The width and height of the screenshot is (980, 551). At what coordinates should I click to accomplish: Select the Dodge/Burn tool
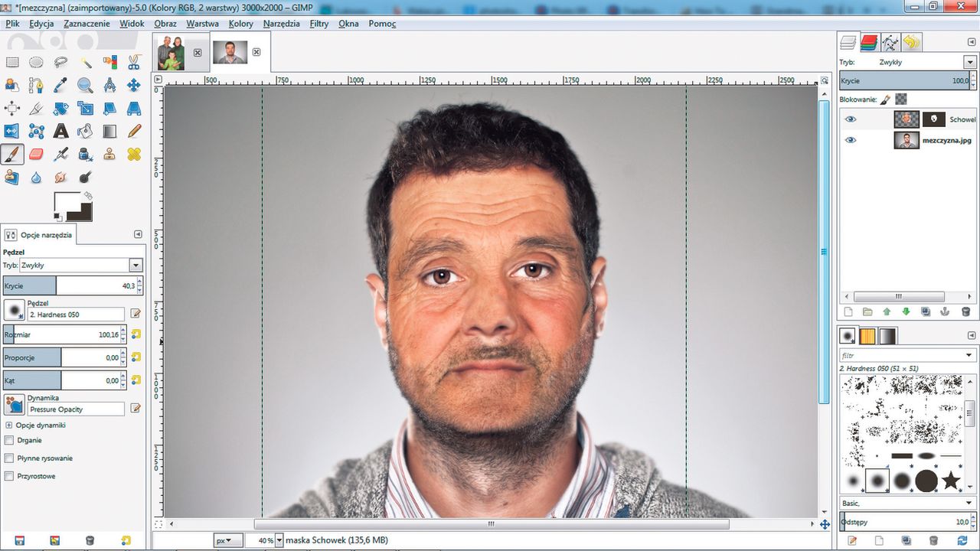coord(86,177)
